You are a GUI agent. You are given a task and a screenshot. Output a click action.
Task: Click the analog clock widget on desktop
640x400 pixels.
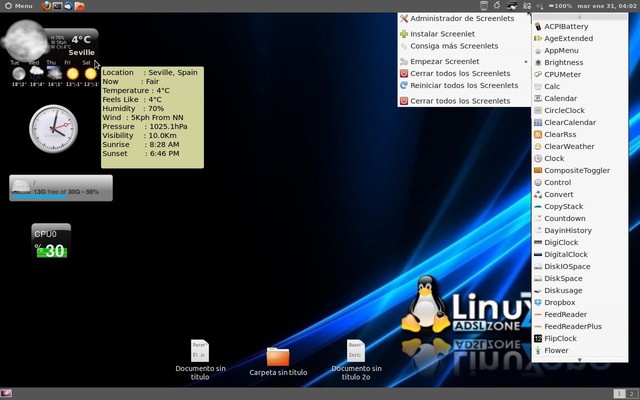tap(53, 129)
